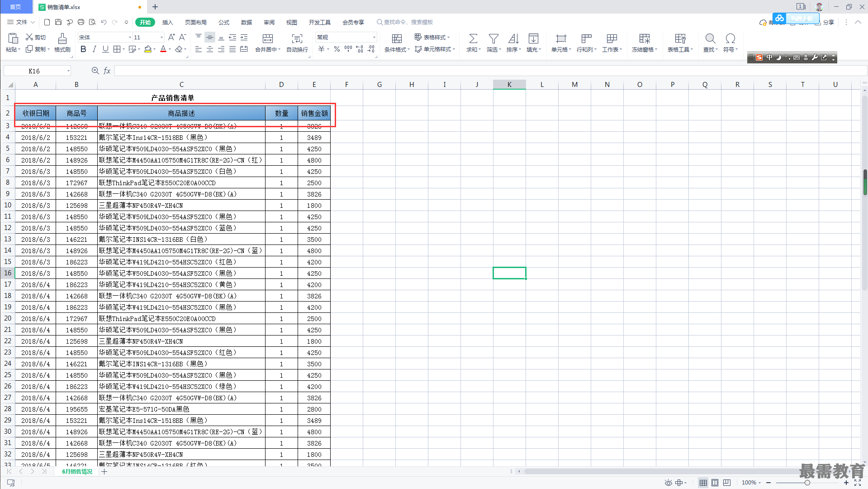868x489 pixels.
Task: Click the Sort (排序) icon
Action: [513, 38]
